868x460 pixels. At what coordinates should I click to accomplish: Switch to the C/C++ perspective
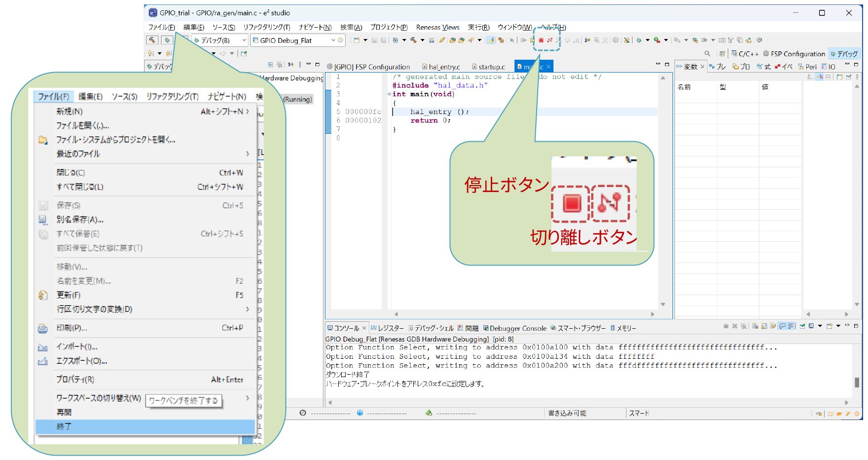(744, 54)
